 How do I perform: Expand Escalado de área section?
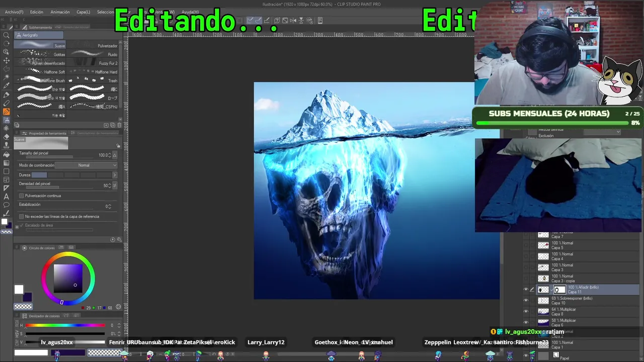tap(17, 227)
